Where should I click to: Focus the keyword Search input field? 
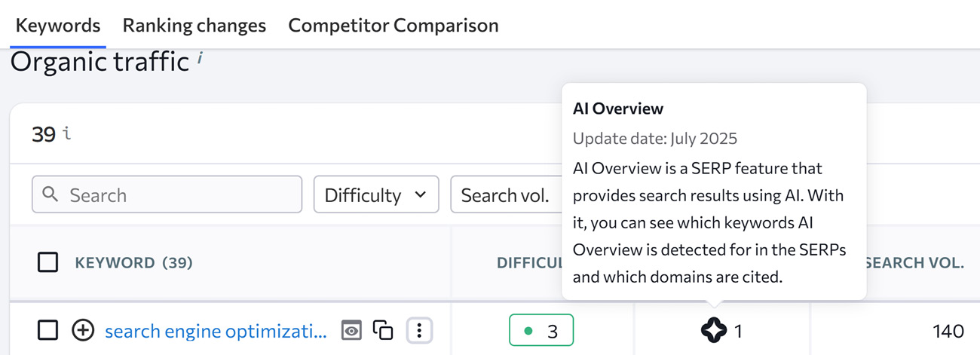pyautogui.click(x=181, y=194)
